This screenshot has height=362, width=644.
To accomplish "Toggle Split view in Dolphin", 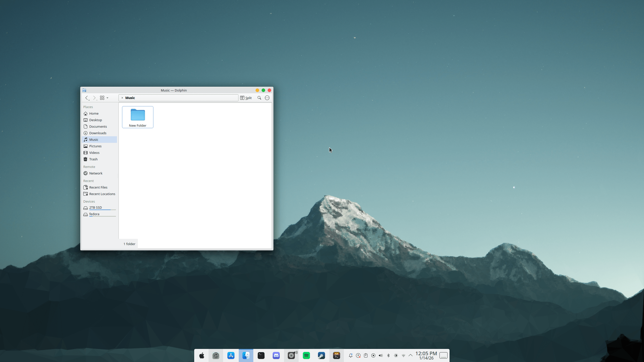I will [246, 98].
